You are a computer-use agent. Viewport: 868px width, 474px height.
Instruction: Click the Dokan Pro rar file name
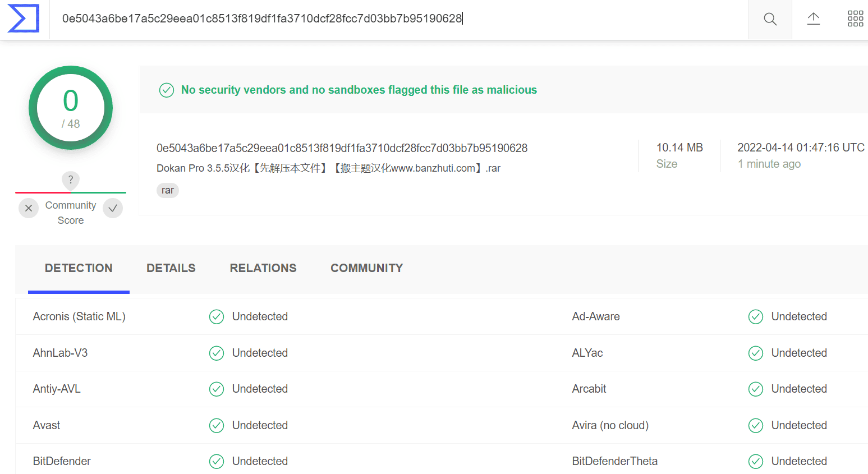tap(328, 168)
